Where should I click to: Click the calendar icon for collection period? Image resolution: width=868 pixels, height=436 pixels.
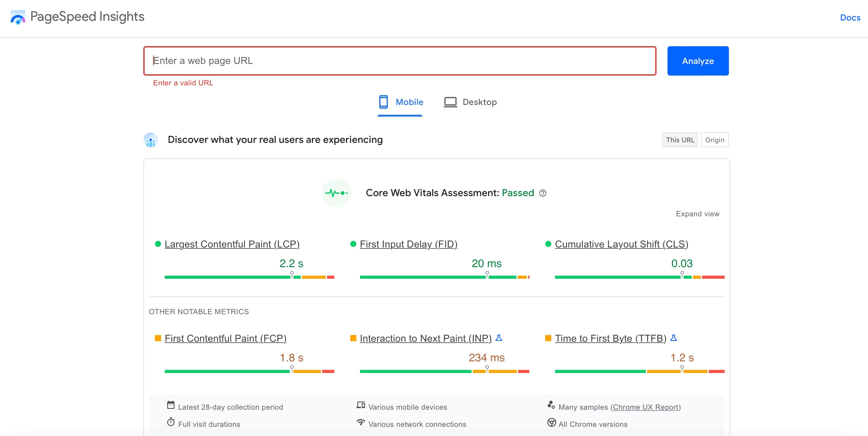(x=171, y=406)
